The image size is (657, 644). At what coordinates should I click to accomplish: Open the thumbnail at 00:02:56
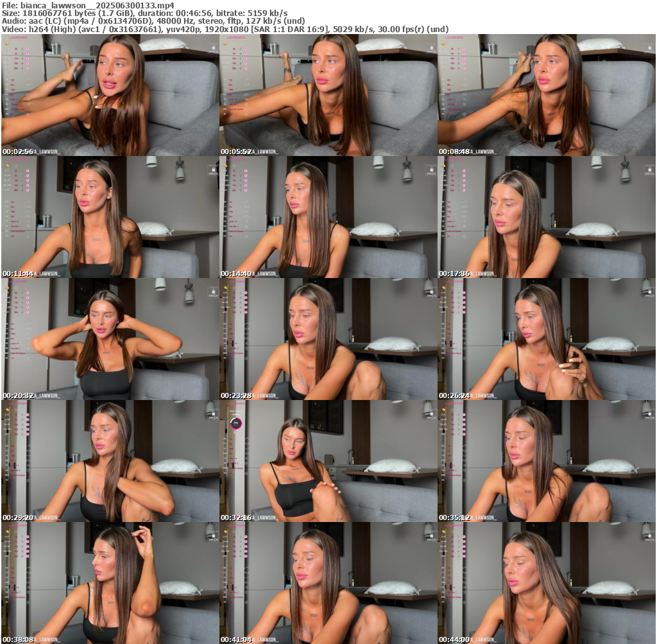click(x=110, y=95)
